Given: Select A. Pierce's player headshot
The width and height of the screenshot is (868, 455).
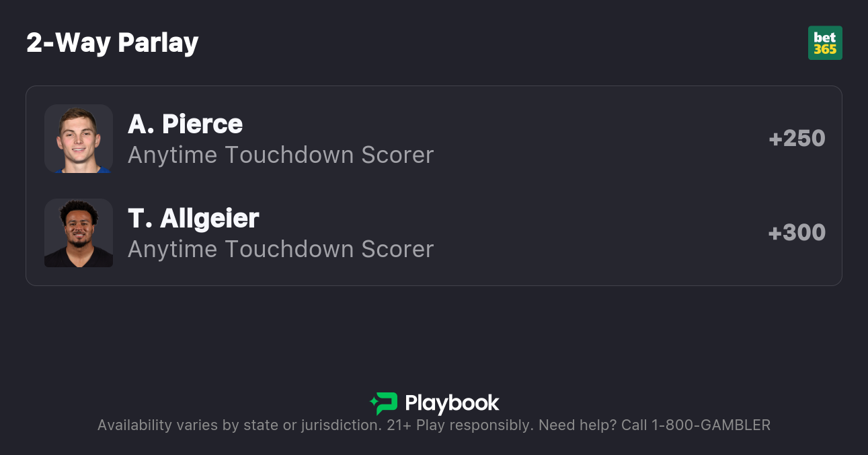Looking at the screenshot, I should click(79, 139).
